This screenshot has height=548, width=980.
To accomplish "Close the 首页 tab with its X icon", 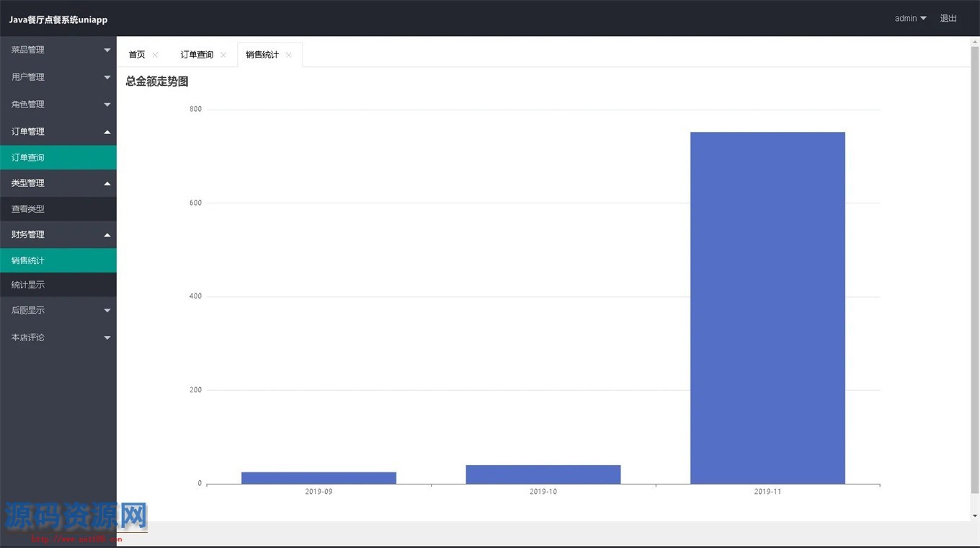I will [x=155, y=56].
